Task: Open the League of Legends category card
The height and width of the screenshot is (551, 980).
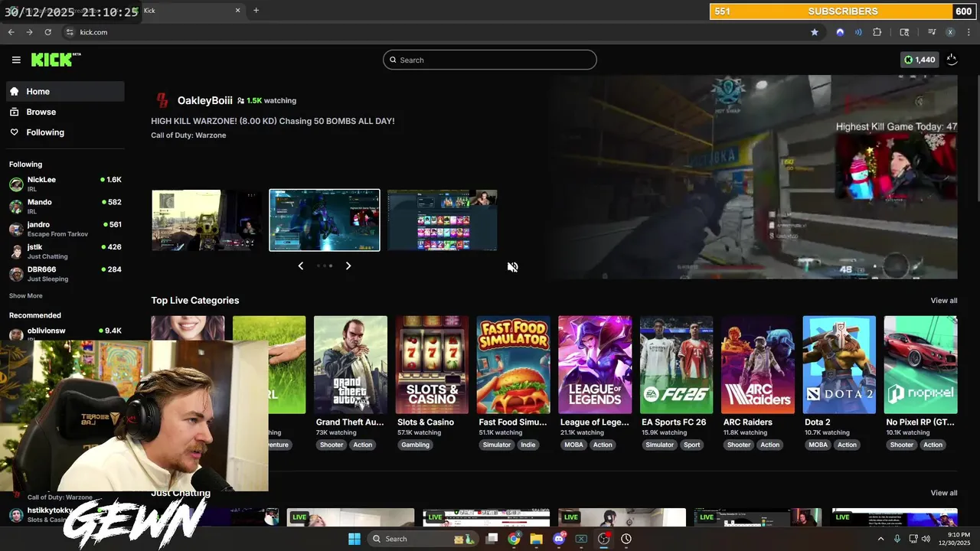Action: [595, 365]
